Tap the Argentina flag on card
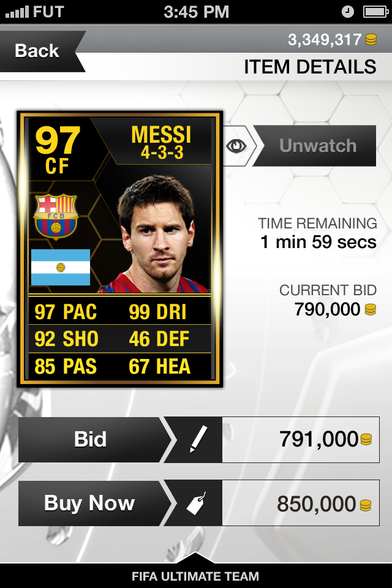The image size is (392, 588). point(61,268)
